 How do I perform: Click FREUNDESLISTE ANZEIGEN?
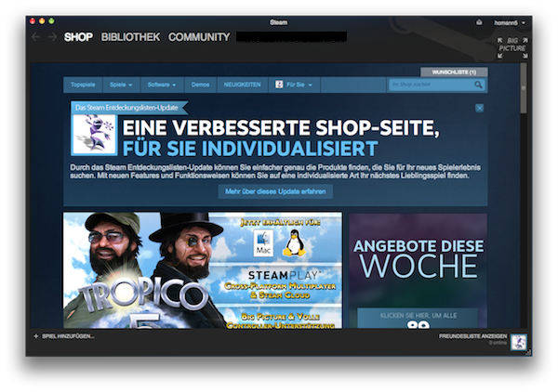[472, 336]
